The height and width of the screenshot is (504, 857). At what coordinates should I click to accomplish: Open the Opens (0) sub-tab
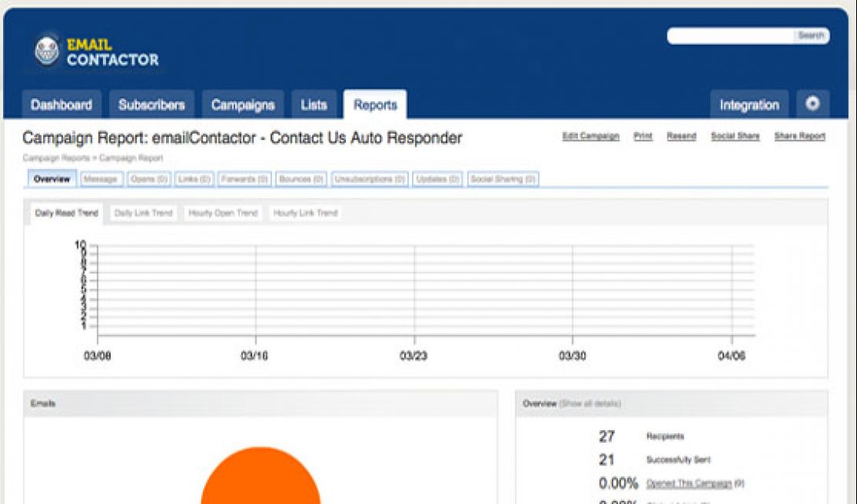[x=149, y=178]
